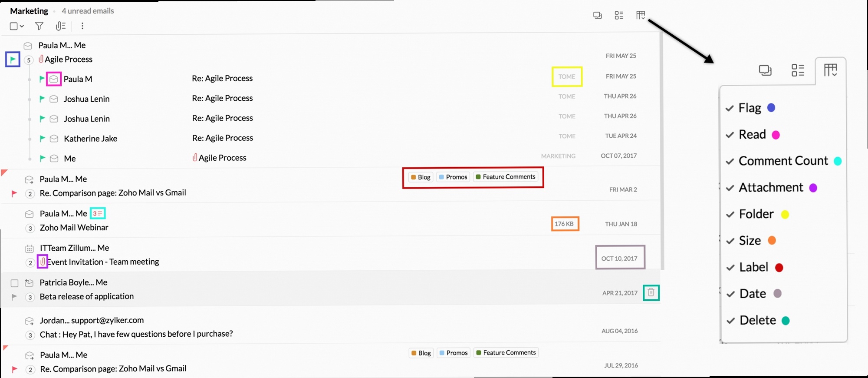Open the Event Invitation - Team meeting email

click(x=103, y=262)
